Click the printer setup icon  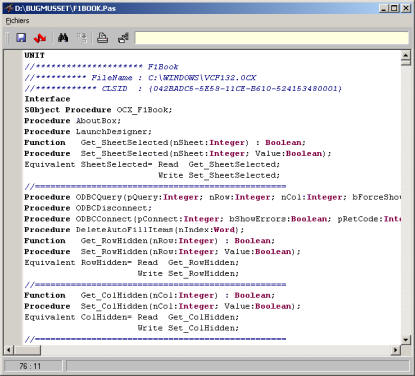coord(123,38)
